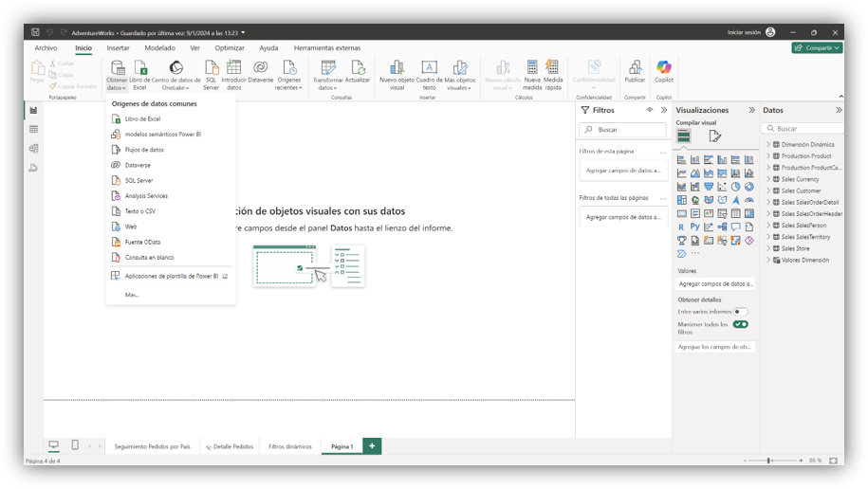This screenshot has height=489, width=868.
Task: Click the Compartir button
Action: (817, 48)
